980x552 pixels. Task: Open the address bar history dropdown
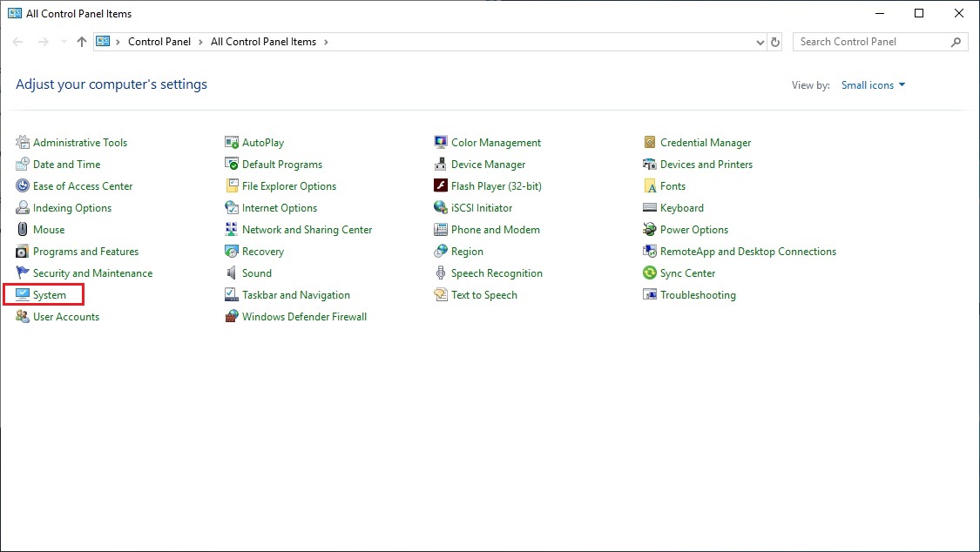(x=760, y=41)
